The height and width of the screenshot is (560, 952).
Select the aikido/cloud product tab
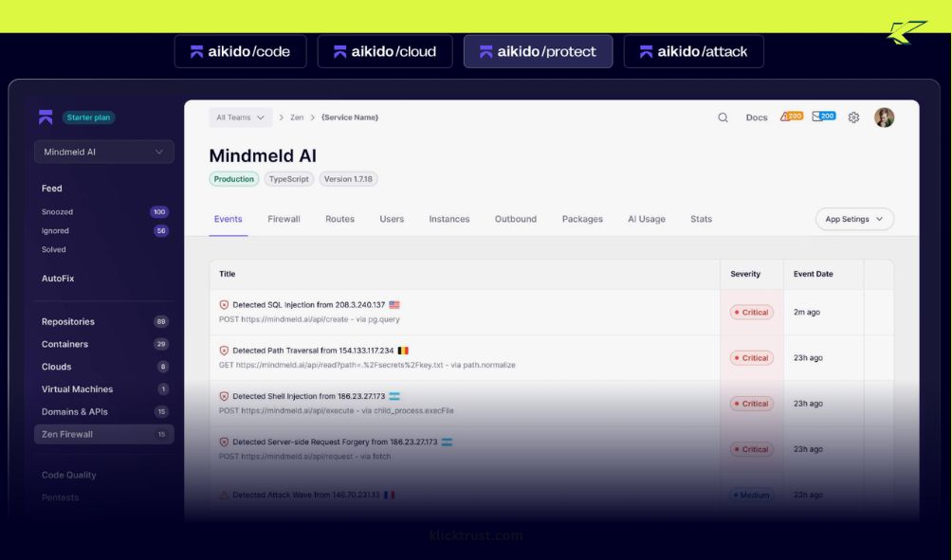pyautogui.click(x=384, y=52)
